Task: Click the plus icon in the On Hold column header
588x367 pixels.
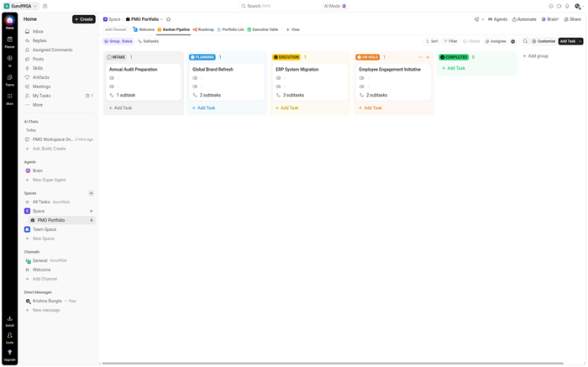Action: click(x=428, y=57)
